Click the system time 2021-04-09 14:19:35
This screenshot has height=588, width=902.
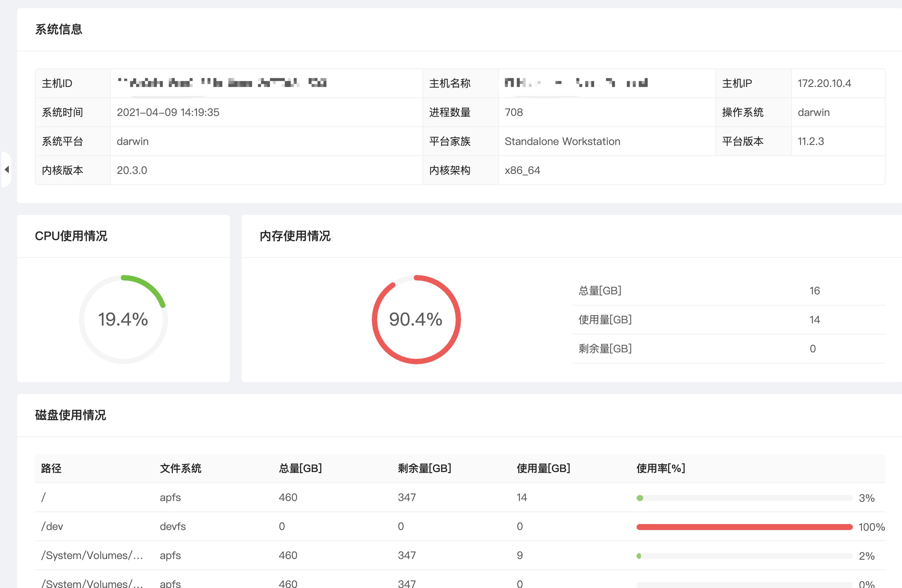tap(168, 113)
